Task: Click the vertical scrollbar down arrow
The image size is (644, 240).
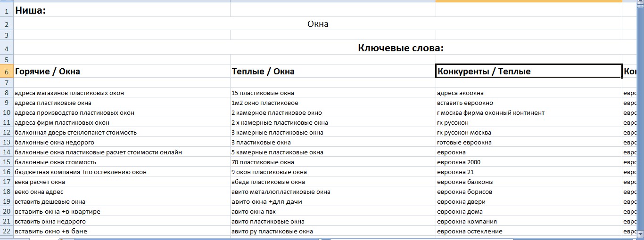Action: point(640,233)
